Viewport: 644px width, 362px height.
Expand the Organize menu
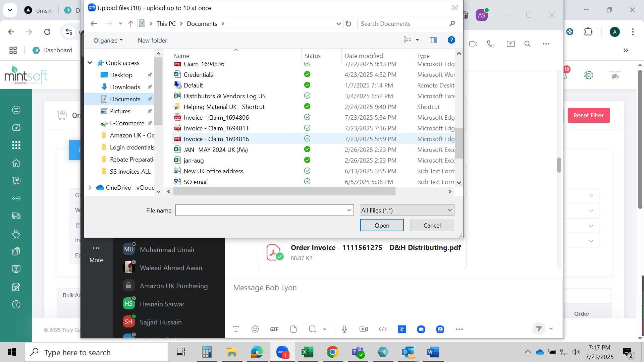(x=108, y=40)
